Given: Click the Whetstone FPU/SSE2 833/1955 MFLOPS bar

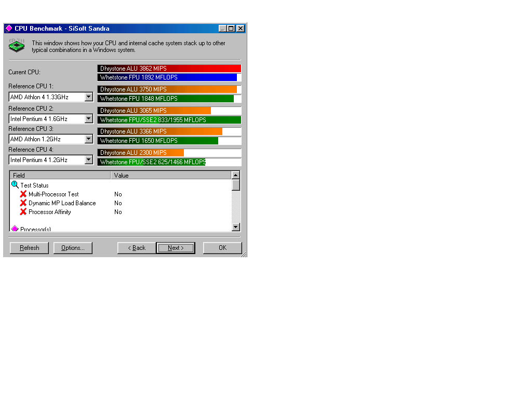Looking at the screenshot, I should click(169, 120).
